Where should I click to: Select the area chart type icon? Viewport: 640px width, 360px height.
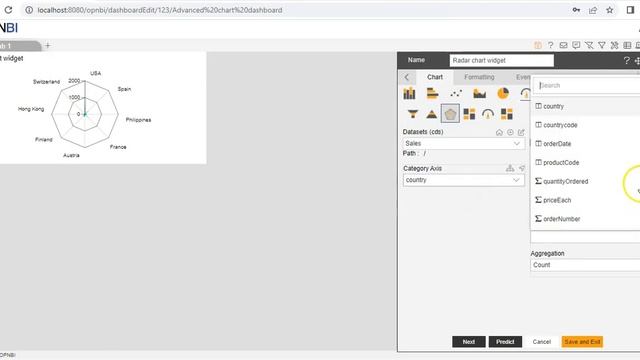point(480,93)
